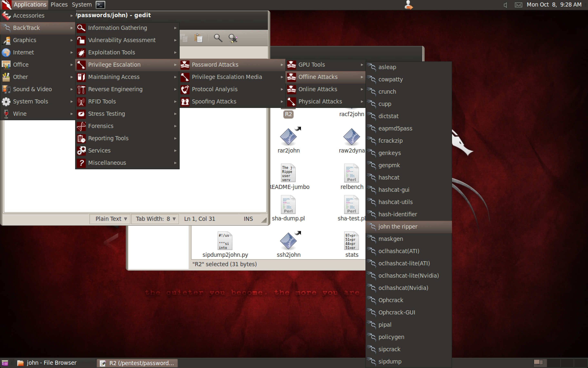Open Maintaining Access submenu
The height and width of the screenshot is (368, 588).
[127, 77]
